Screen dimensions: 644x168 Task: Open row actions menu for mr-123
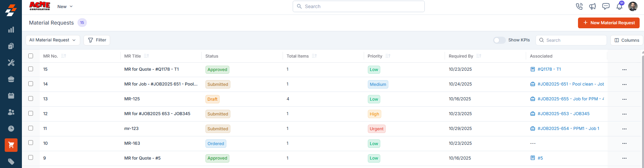pyautogui.click(x=624, y=129)
